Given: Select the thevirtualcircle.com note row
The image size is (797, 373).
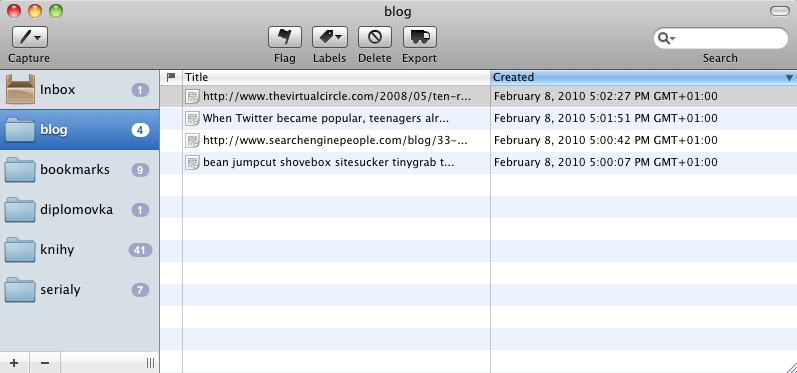Looking at the screenshot, I should pos(478,96).
